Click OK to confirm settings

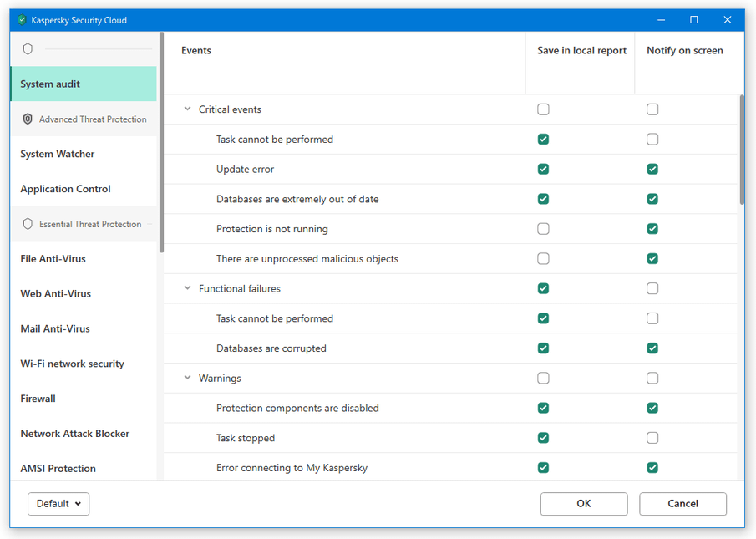[x=584, y=503]
